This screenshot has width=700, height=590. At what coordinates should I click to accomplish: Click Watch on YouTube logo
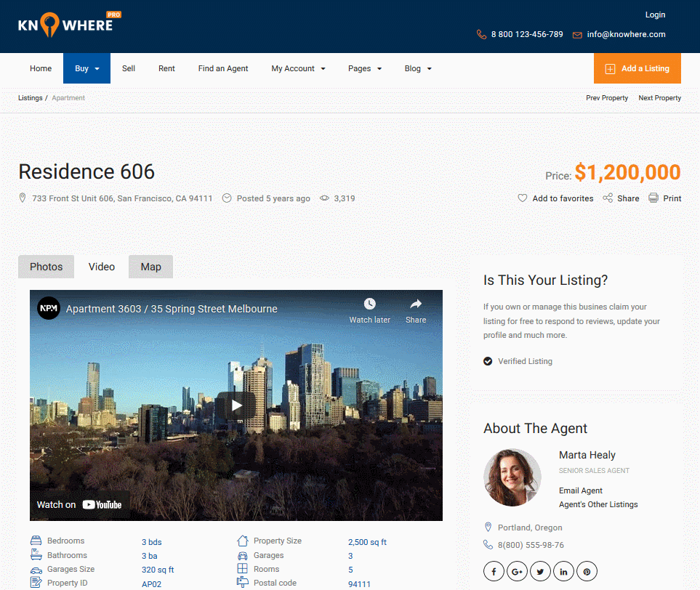102,505
